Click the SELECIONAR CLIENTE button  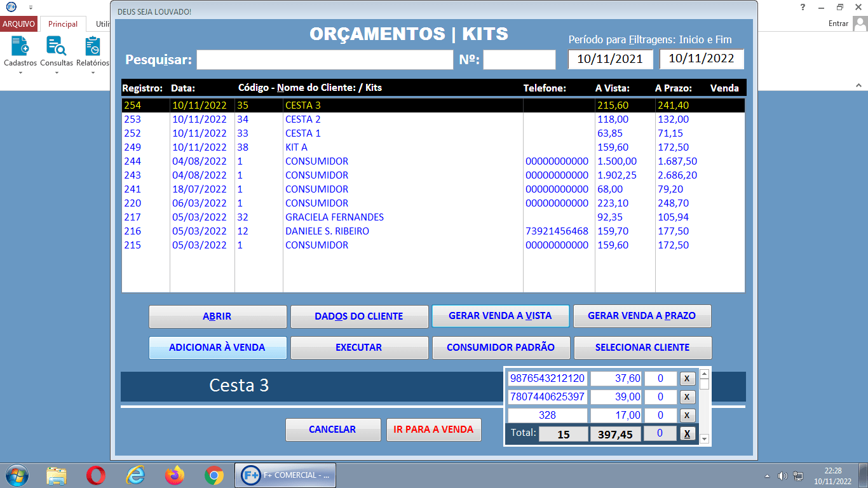pos(642,348)
